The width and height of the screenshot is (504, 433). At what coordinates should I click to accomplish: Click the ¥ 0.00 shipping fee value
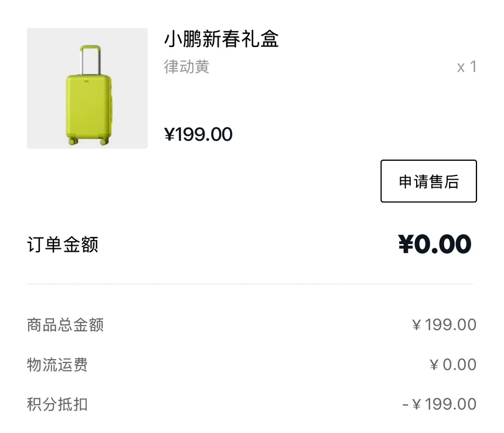(452, 364)
